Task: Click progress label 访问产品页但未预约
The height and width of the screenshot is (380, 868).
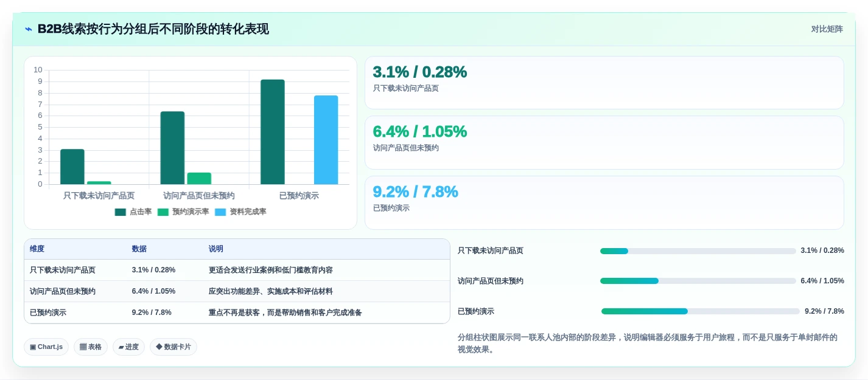Action: pyautogui.click(x=491, y=281)
